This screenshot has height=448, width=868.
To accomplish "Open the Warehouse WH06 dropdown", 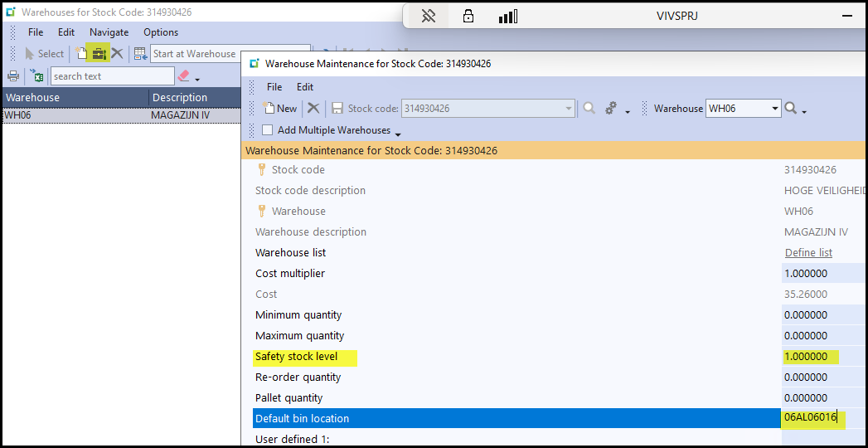I will pos(775,109).
